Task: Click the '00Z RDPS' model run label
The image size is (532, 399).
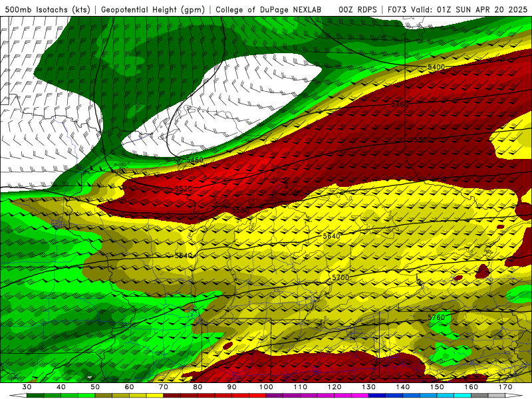Action: (358, 9)
